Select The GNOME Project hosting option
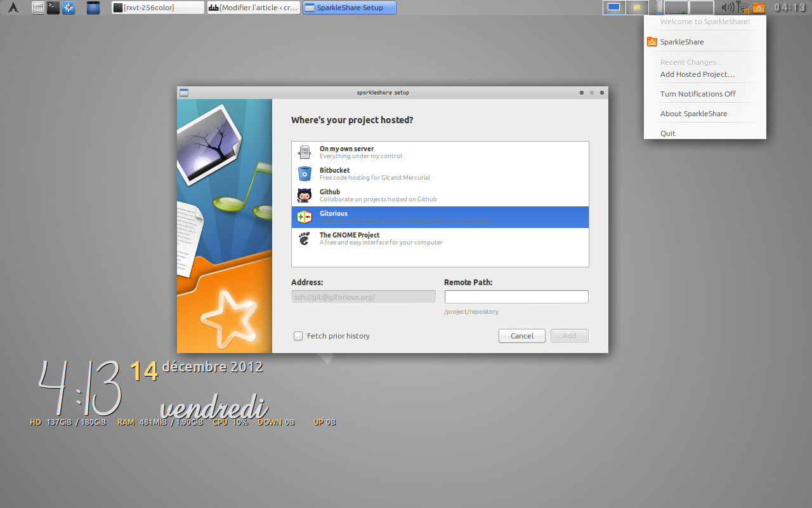 (440, 239)
